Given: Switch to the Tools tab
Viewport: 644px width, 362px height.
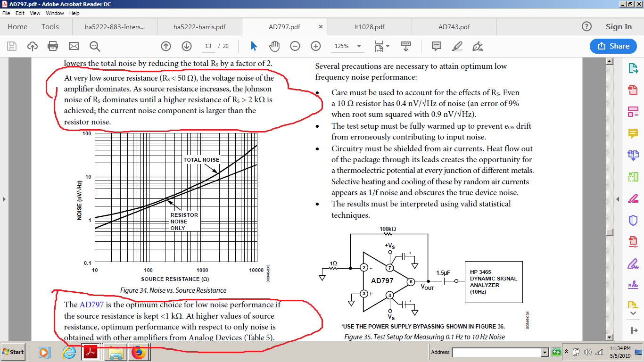Looking at the screenshot, I should [50, 27].
